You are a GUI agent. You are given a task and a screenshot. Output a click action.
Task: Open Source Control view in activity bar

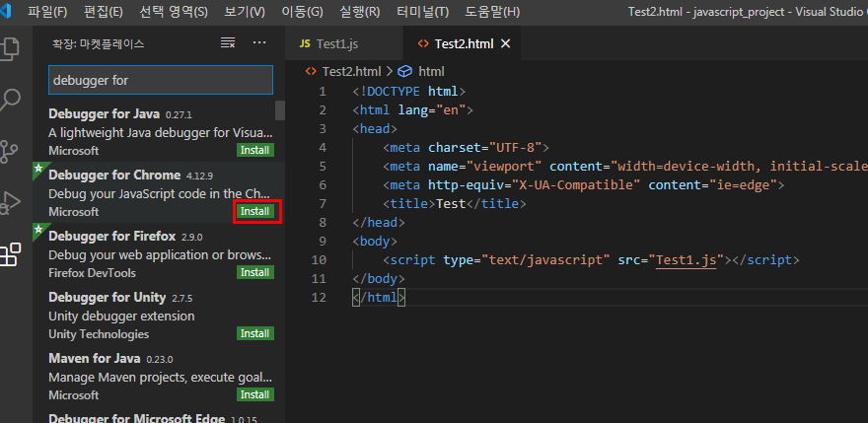pyautogui.click(x=9, y=151)
